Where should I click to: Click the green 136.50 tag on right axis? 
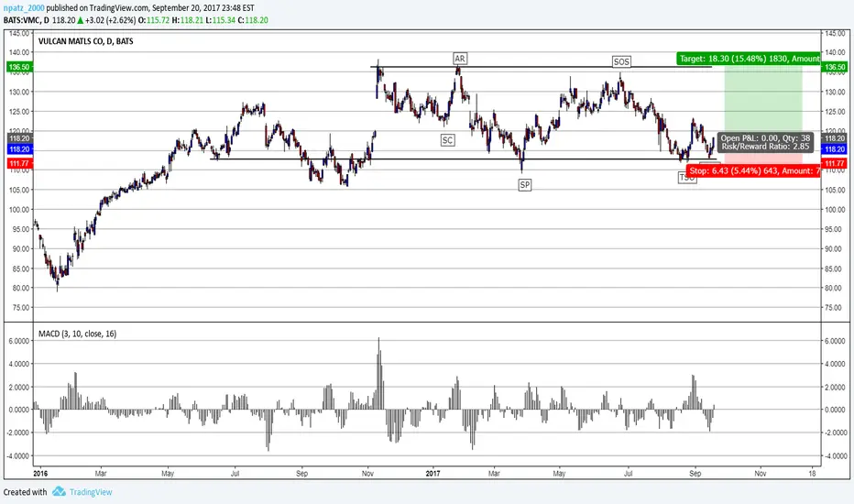pyautogui.click(x=835, y=67)
